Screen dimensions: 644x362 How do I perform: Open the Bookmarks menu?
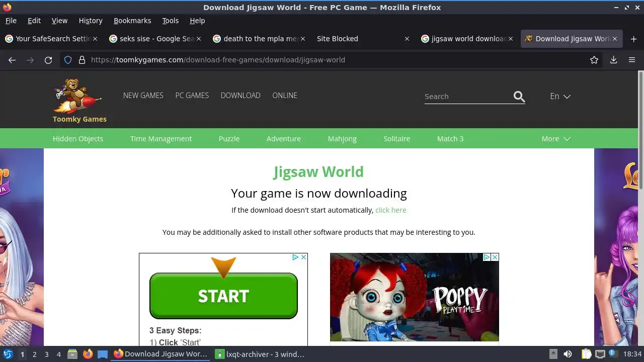point(132,21)
